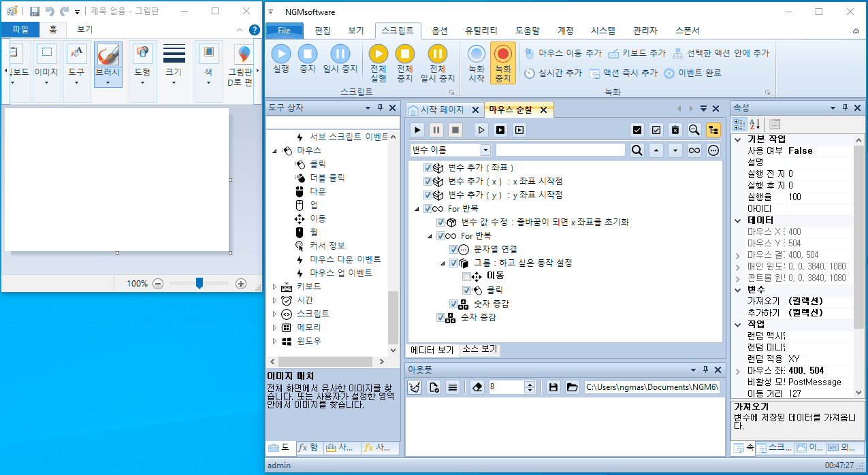The width and height of the screenshot is (868, 475).
Task: Open the 유틸리티 ribbon tab
Action: point(481,31)
